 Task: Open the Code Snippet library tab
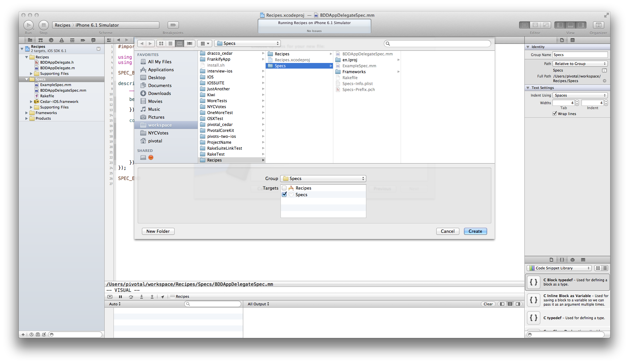coord(562,260)
